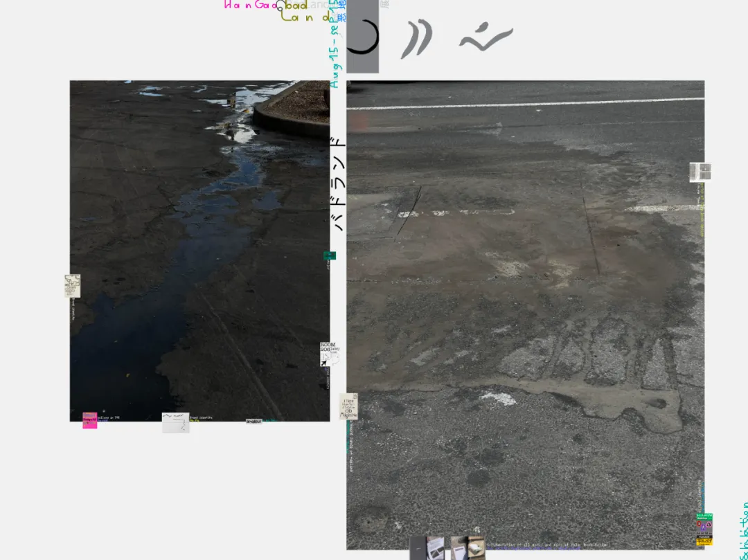Image resolution: width=748 pixels, height=560 pixels.
Task: Click the double gray brush stroke glyph
Action: (416, 39)
